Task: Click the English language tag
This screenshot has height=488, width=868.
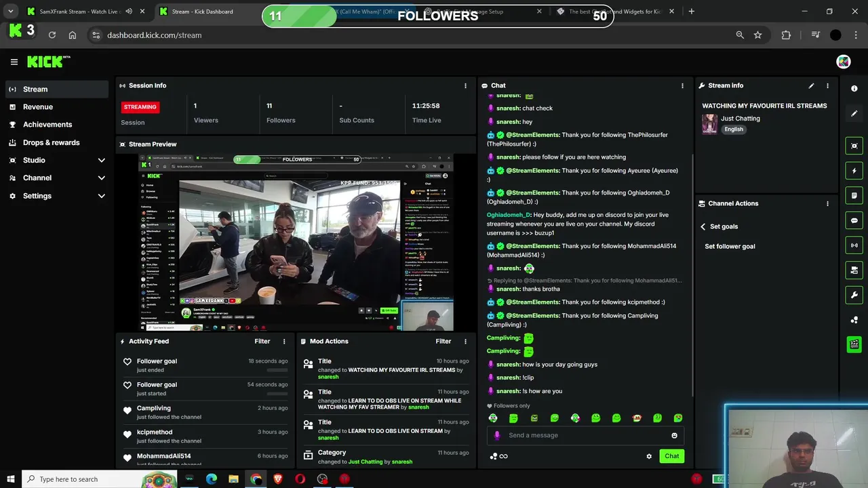Action: tap(734, 129)
